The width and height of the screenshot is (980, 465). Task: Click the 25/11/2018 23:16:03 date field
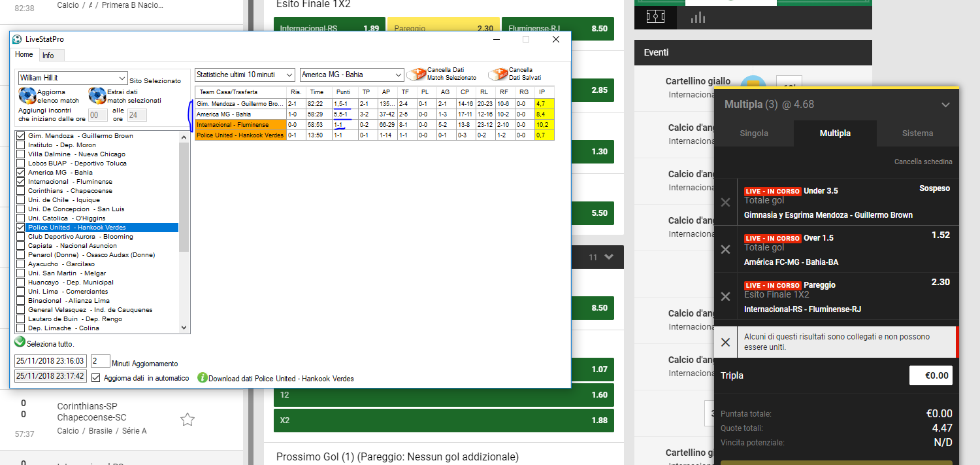[x=50, y=361]
